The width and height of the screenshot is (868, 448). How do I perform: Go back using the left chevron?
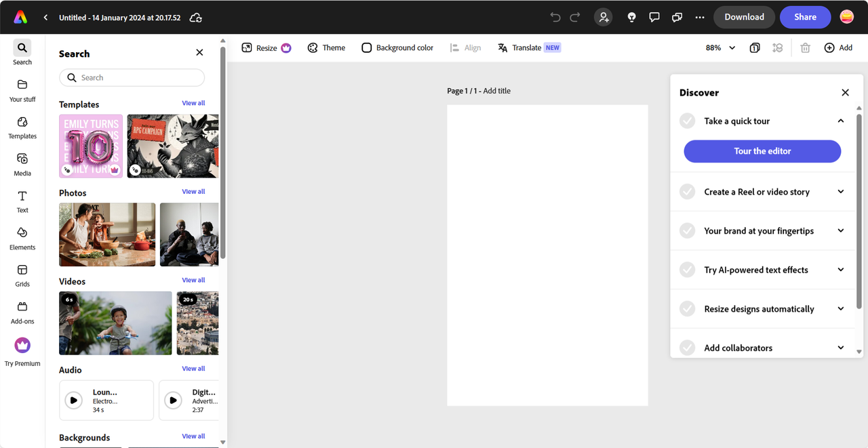point(45,18)
